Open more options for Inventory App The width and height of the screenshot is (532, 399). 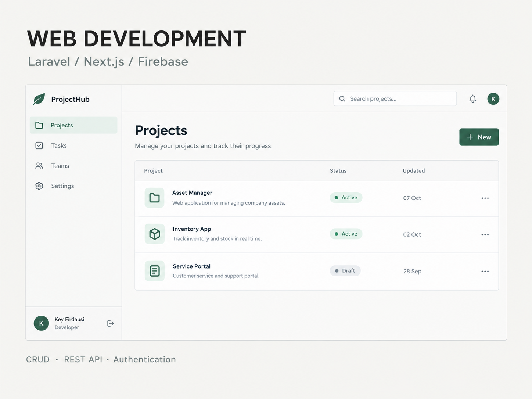coord(485,234)
